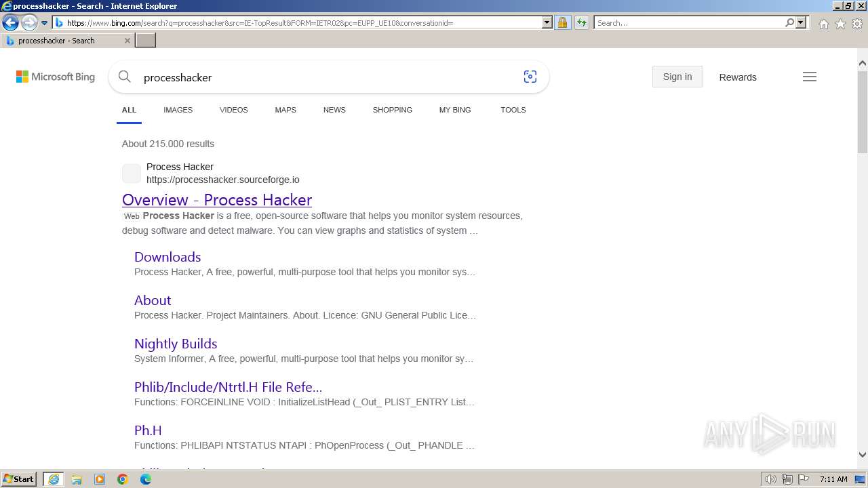Open the Nightly Builds sublink
Viewport: 868px width, 488px height.
176,344
